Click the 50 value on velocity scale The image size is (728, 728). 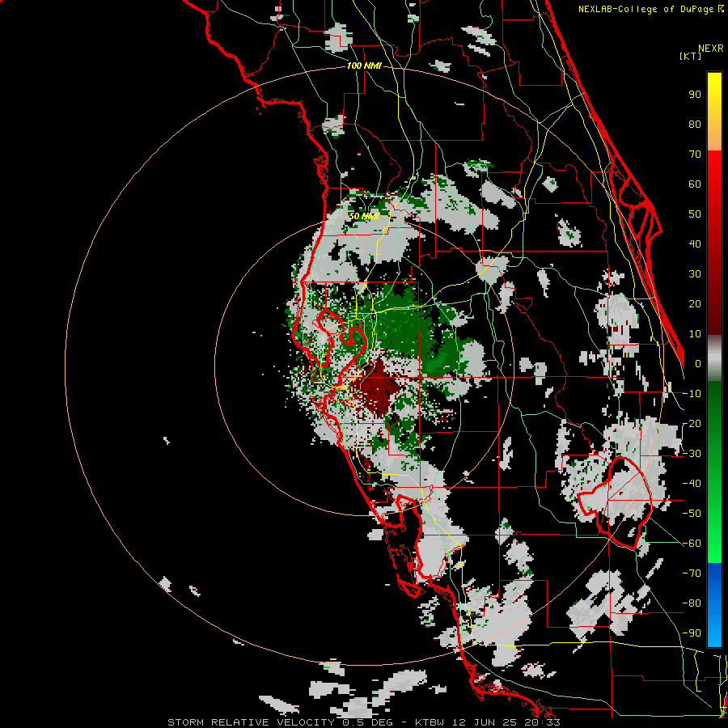tap(695, 214)
